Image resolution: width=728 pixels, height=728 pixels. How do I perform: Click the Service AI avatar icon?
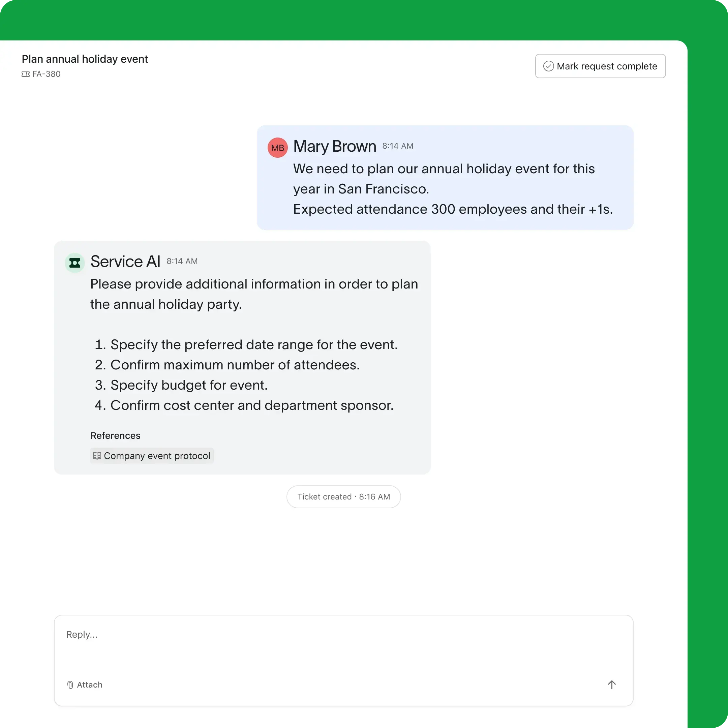(74, 263)
